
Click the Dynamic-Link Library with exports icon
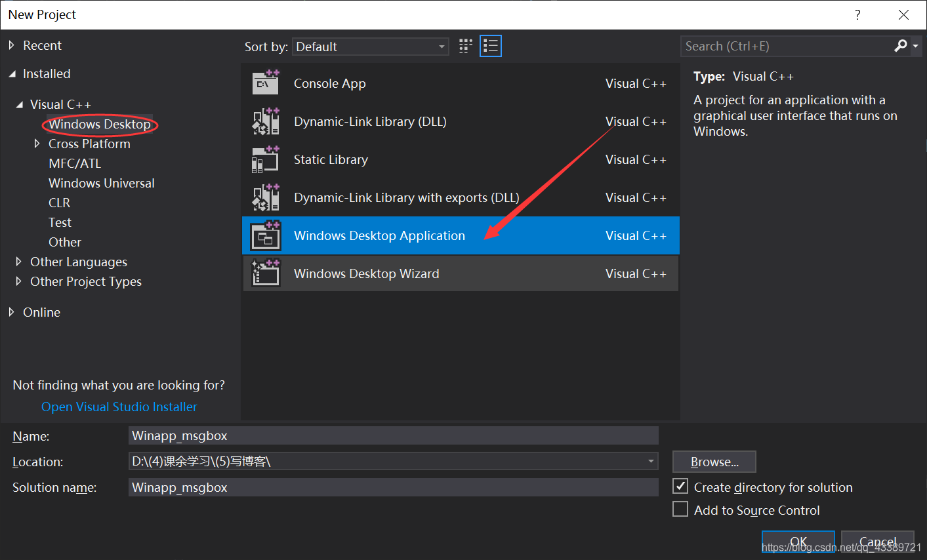coord(266,197)
